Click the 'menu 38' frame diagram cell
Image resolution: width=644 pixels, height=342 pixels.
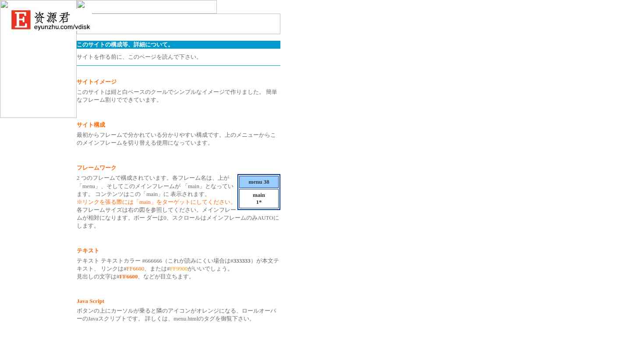(259, 182)
